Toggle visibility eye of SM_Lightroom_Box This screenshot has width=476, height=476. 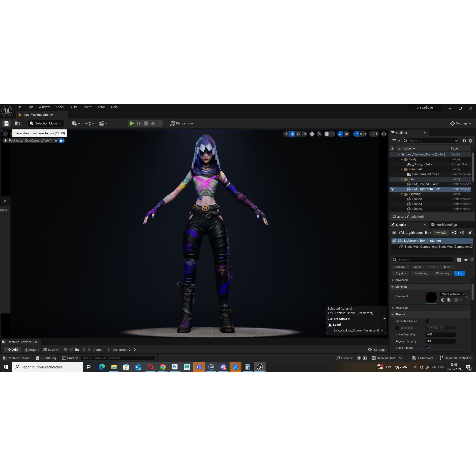(x=392, y=189)
